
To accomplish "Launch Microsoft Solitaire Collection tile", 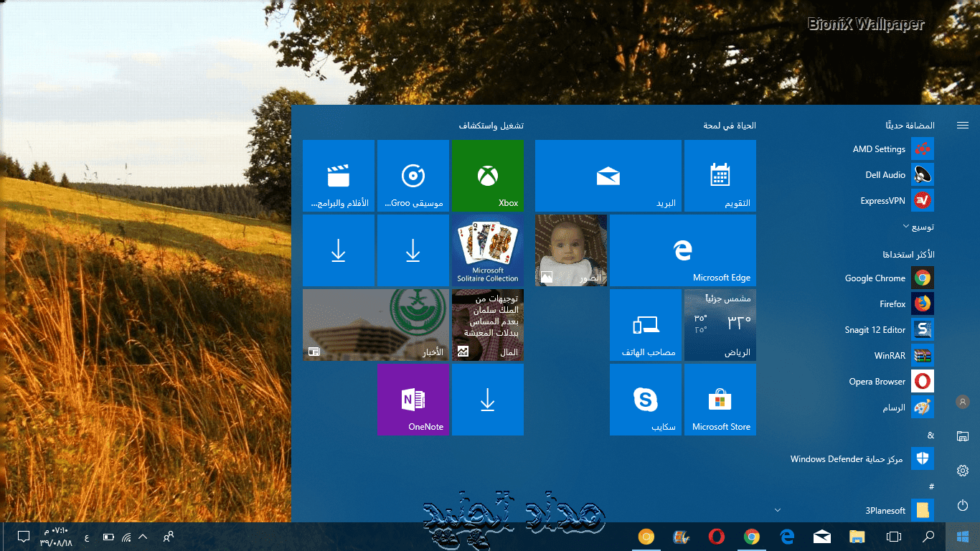I will click(x=488, y=250).
